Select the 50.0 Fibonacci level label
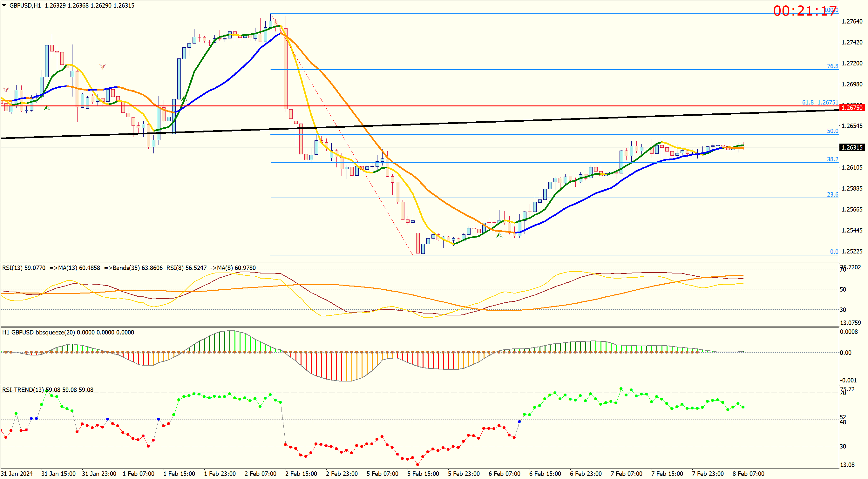Image resolution: width=868 pixels, height=479 pixels. coord(832,131)
